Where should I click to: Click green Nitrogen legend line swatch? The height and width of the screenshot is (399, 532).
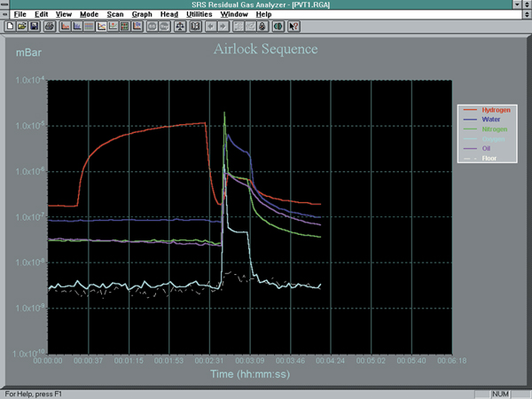click(470, 129)
